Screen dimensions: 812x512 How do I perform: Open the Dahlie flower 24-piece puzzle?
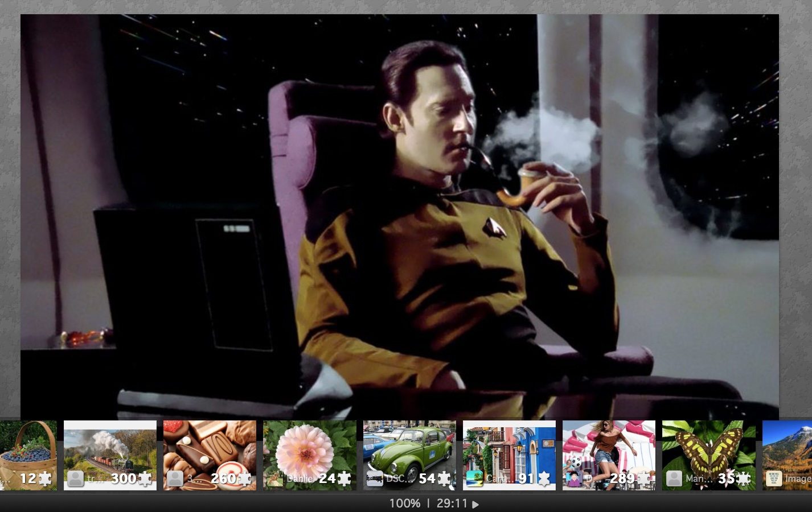(309, 455)
